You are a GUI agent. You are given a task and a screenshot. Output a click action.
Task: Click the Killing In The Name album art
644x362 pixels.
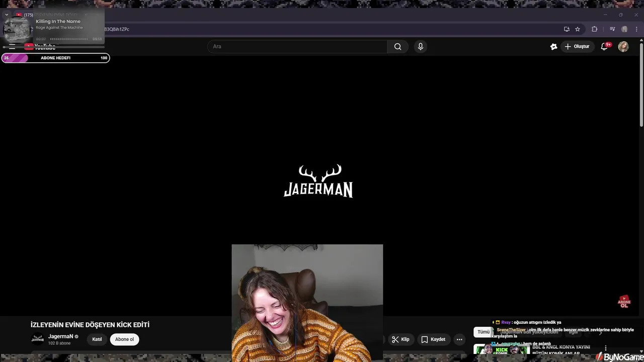click(x=17, y=30)
